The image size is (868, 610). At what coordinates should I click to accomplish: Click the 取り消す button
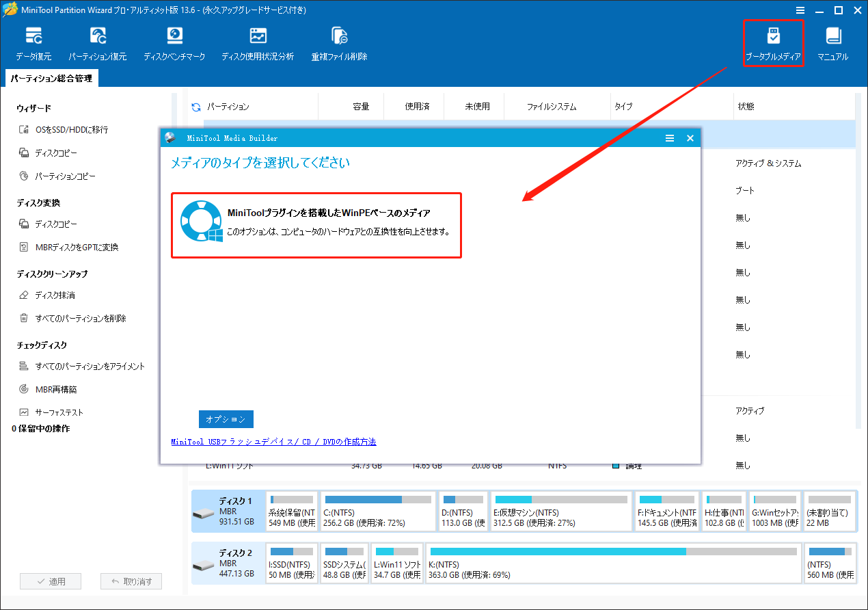click(131, 581)
